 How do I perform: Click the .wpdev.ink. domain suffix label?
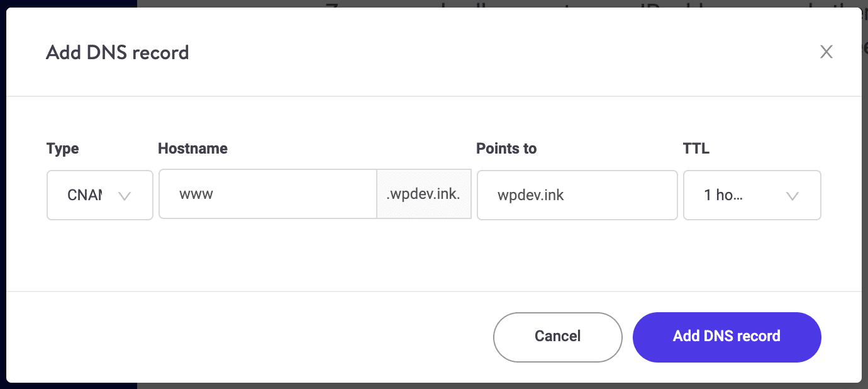[424, 194]
